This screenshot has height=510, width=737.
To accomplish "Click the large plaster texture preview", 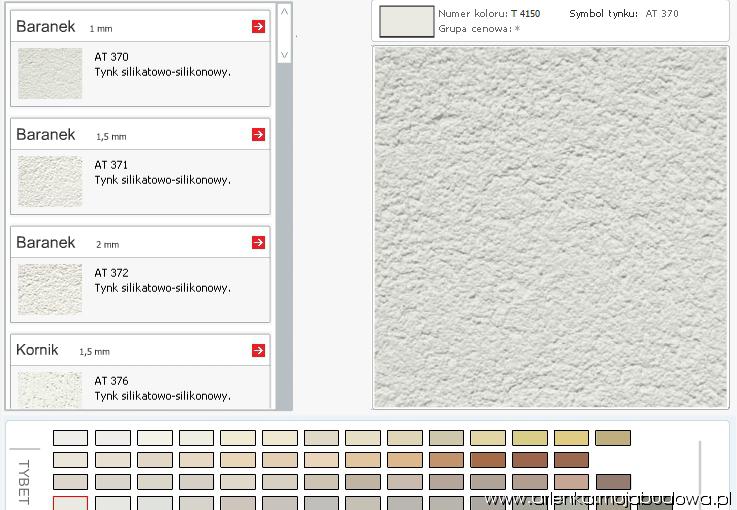I will pos(550,227).
